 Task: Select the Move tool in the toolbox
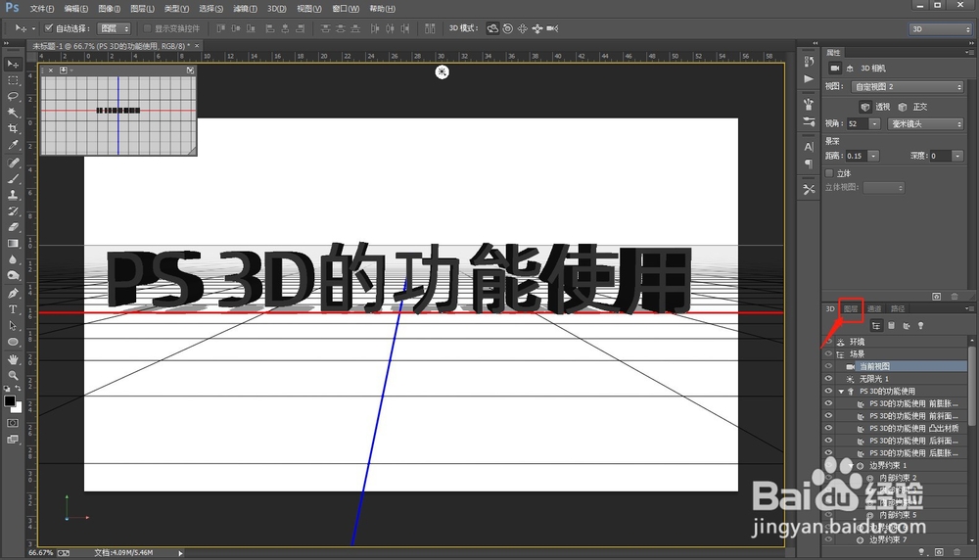pos(13,65)
